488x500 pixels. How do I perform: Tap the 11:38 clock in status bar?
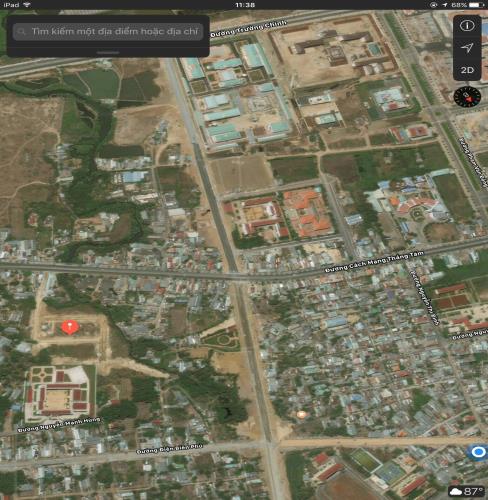click(x=245, y=5)
